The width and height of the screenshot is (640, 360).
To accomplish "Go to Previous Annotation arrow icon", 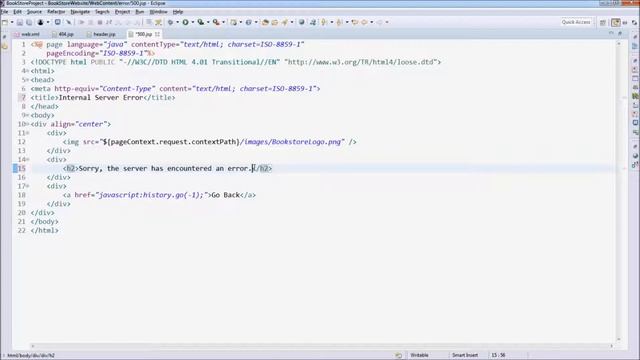I will pyautogui.click(x=339, y=22).
